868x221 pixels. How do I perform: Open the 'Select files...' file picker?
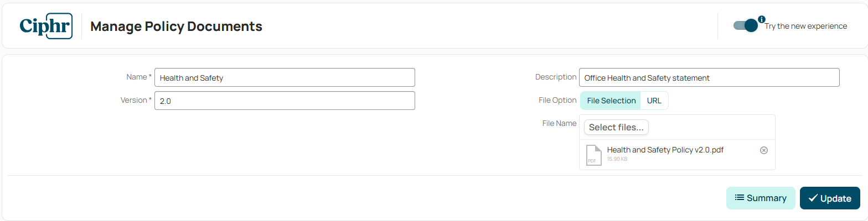616,127
